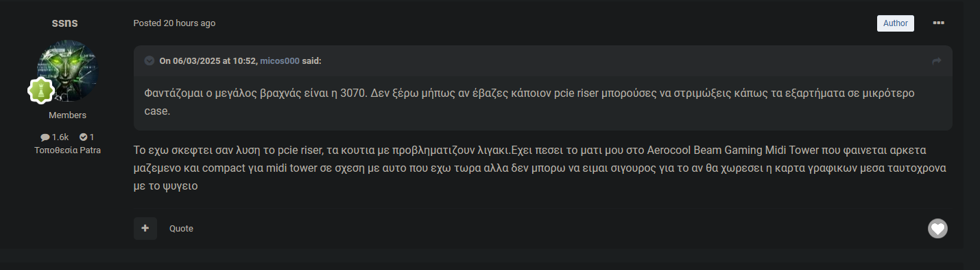Image resolution: width=980 pixels, height=270 pixels.
Task: Open the ssns username profile link
Action: click(x=65, y=23)
